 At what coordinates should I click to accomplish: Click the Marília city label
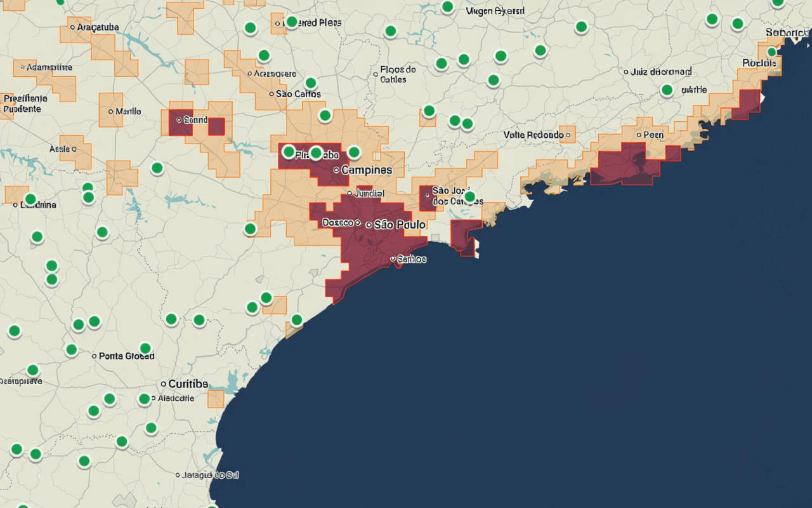(128, 111)
